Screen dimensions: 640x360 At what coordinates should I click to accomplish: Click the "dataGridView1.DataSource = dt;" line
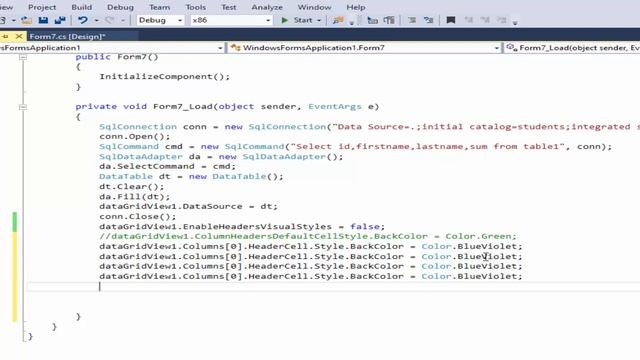click(x=188, y=207)
